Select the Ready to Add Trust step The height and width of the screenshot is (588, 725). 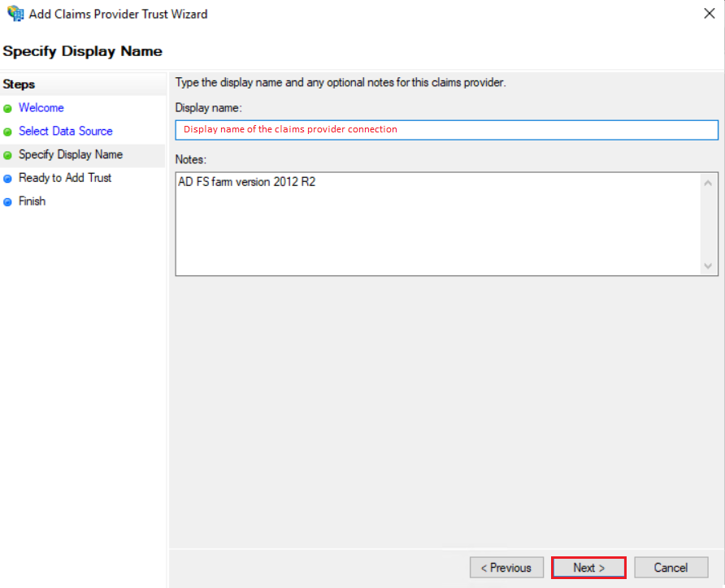[65, 178]
